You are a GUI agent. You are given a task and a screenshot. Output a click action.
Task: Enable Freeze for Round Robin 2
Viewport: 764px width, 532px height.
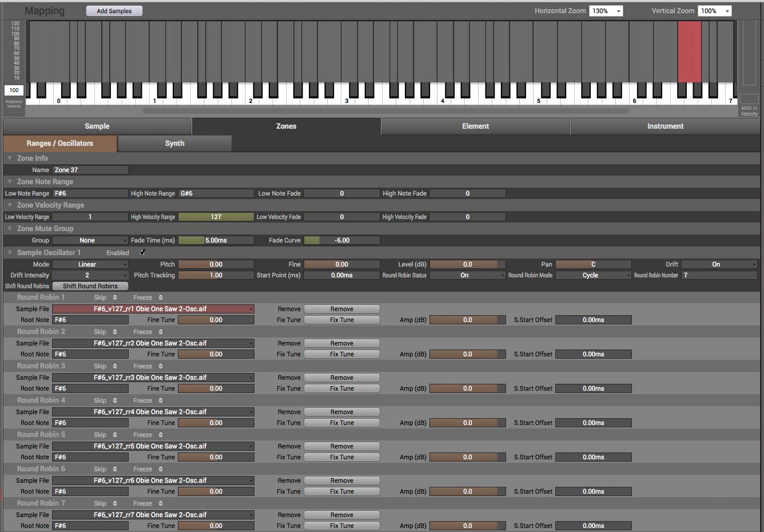pyautogui.click(x=161, y=332)
